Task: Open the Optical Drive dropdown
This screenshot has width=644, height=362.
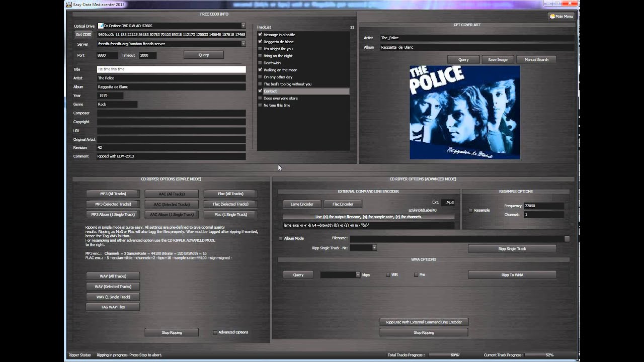Action: point(243,26)
